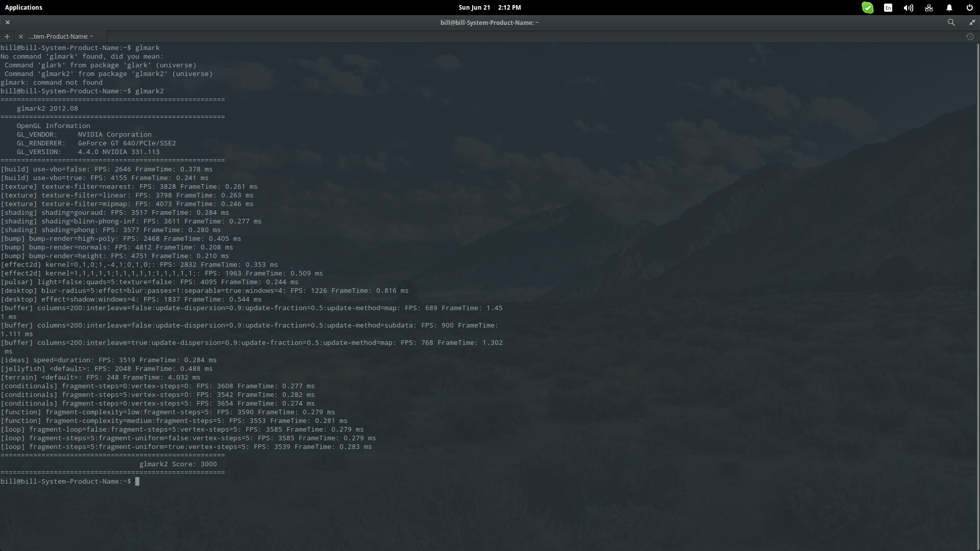Click the GL_VERSION 4.4.0 NVIDIA line
980x551 pixels.
[88, 152]
